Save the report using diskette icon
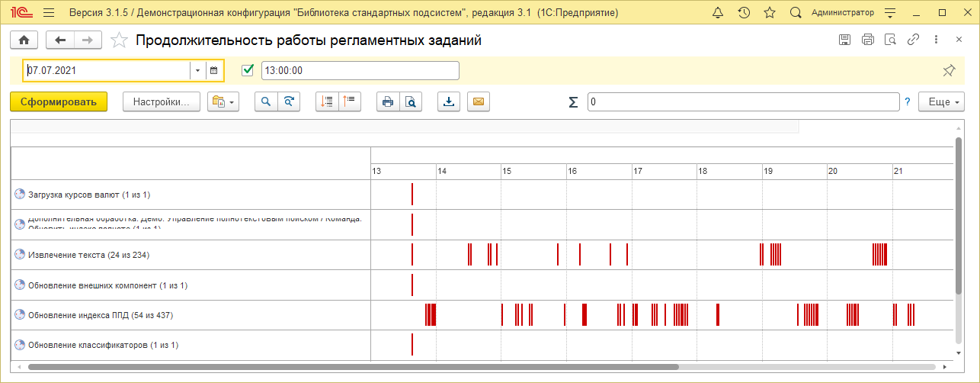 844,40
